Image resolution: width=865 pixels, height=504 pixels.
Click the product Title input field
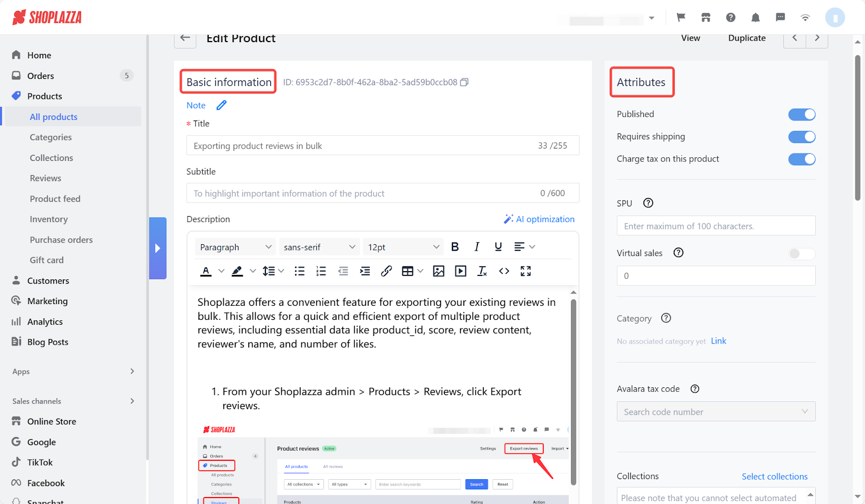click(383, 145)
